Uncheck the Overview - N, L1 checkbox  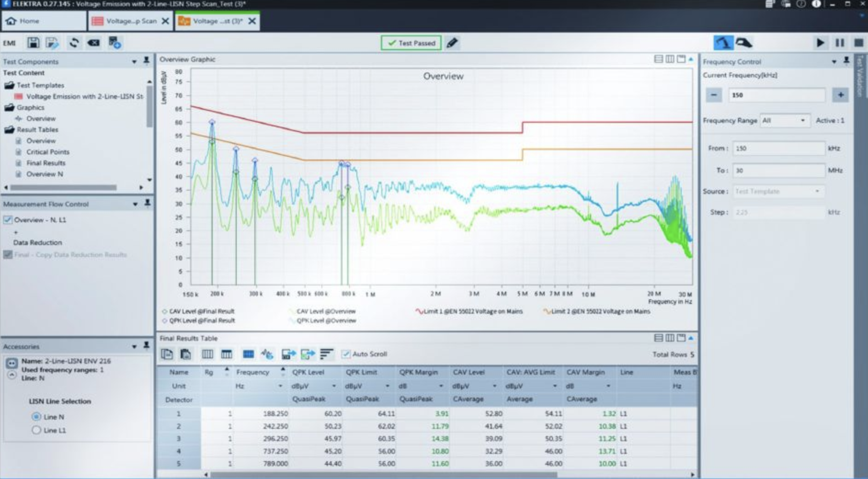(x=8, y=220)
